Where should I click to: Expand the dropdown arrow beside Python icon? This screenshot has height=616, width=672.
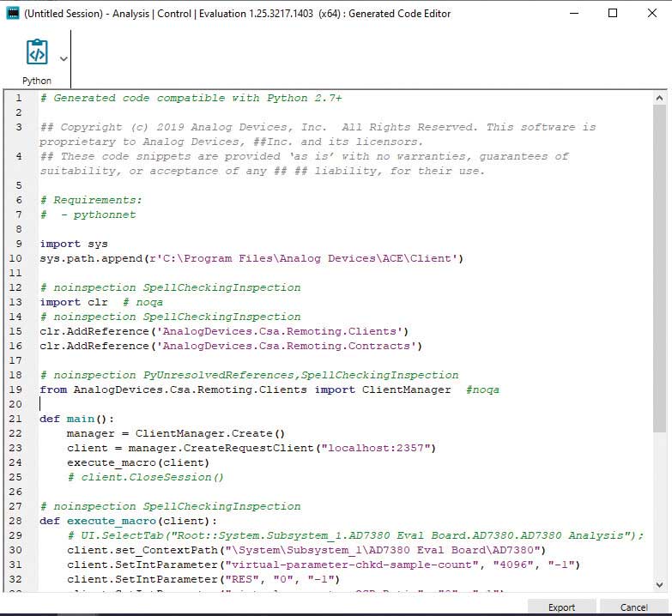(x=64, y=59)
